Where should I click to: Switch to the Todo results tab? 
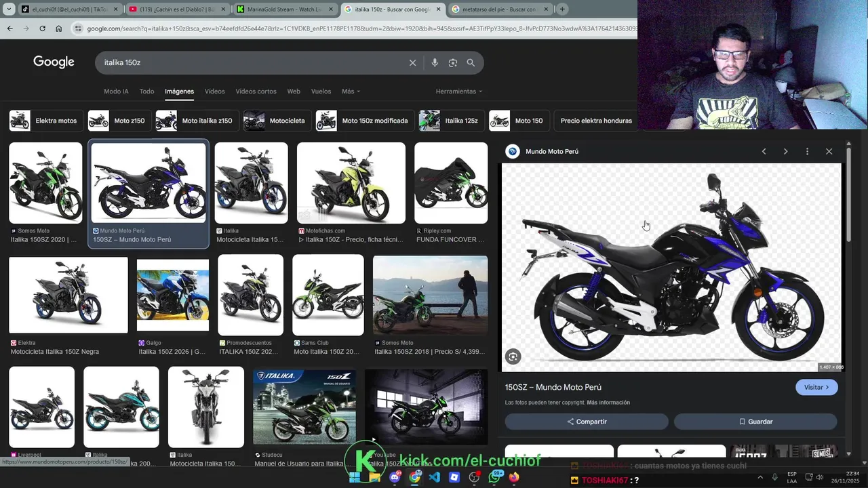(x=146, y=91)
